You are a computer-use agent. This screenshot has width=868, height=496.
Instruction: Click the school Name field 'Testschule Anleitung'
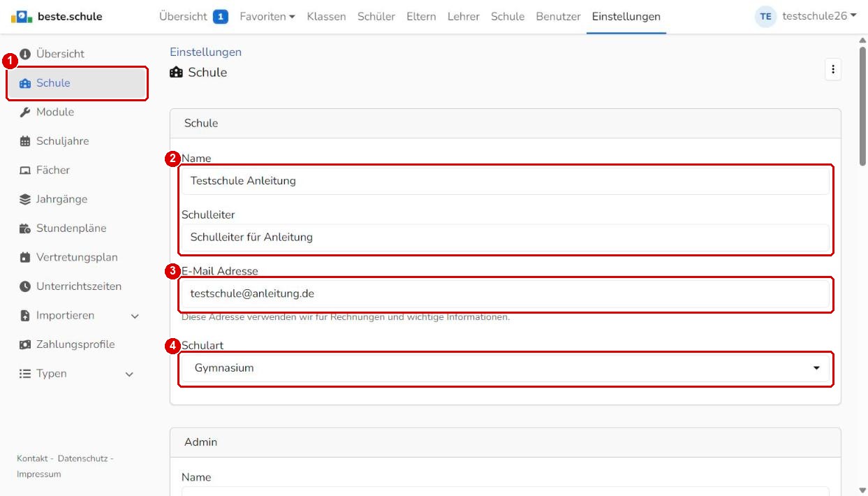[506, 181]
